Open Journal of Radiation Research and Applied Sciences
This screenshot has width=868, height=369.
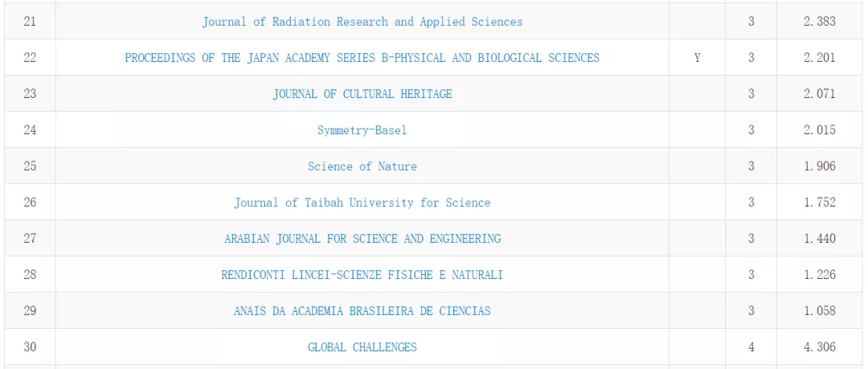click(x=362, y=22)
